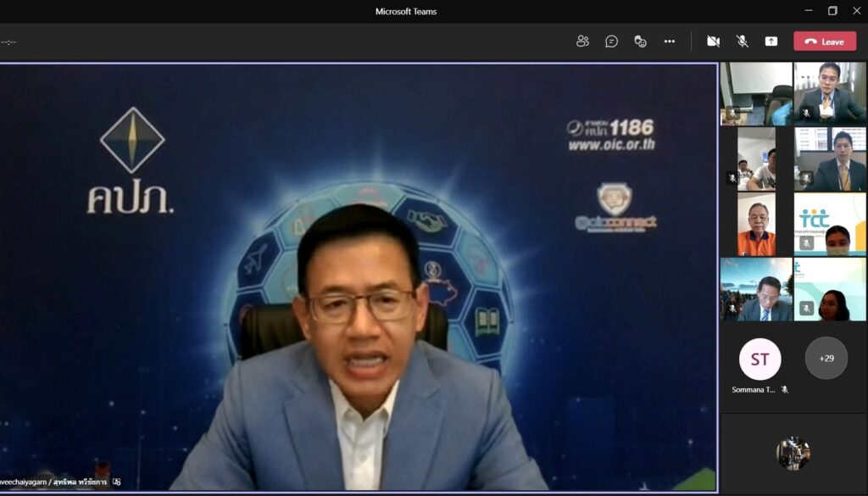Select the participant tile with scenic mountain background
Viewport: 868px width, 496px height.
tap(756, 289)
